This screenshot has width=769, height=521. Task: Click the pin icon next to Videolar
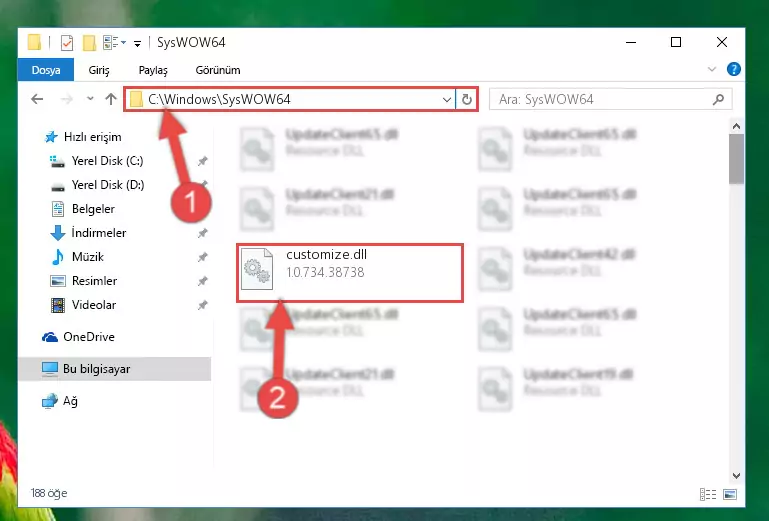tap(202, 305)
